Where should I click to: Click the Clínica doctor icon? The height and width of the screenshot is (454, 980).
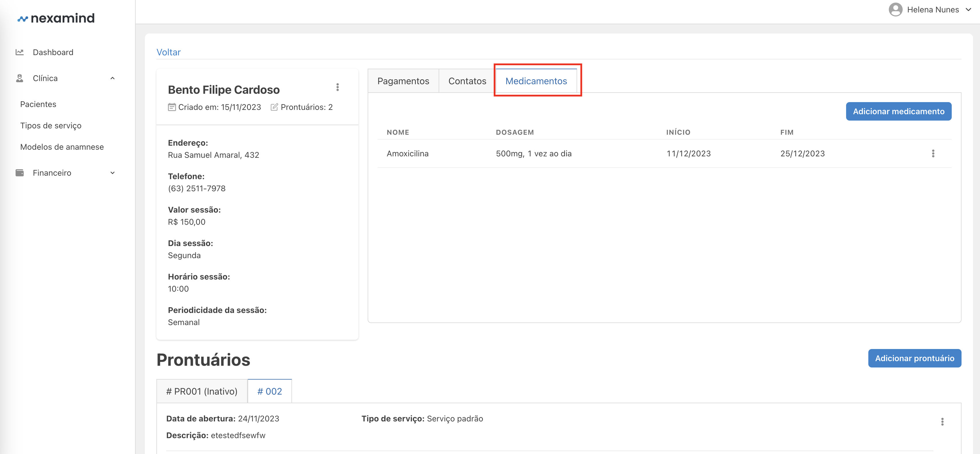tap(19, 78)
